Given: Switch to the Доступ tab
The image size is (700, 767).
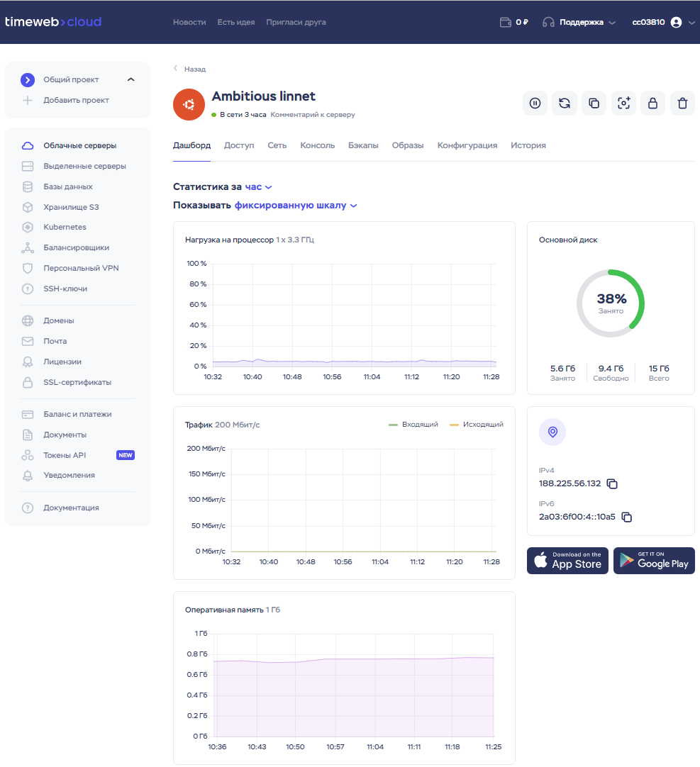Looking at the screenshot, I should 239,145.
